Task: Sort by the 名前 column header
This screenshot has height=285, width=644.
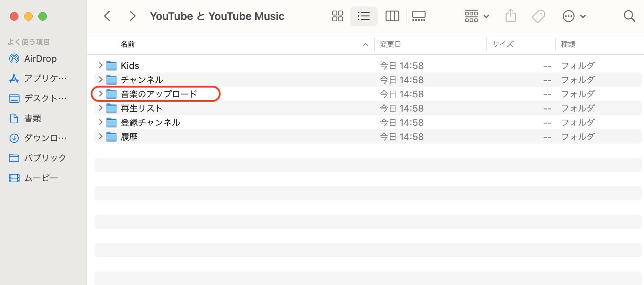Action: [128, 44]
